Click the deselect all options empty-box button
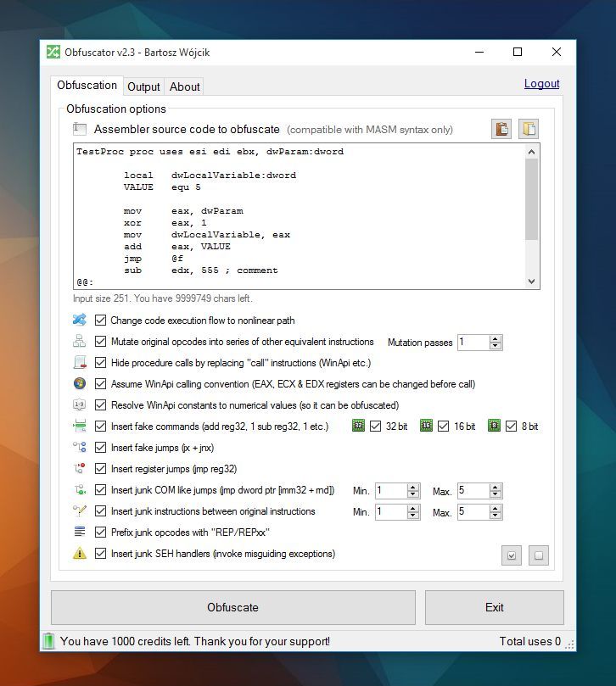 point(538,555)
